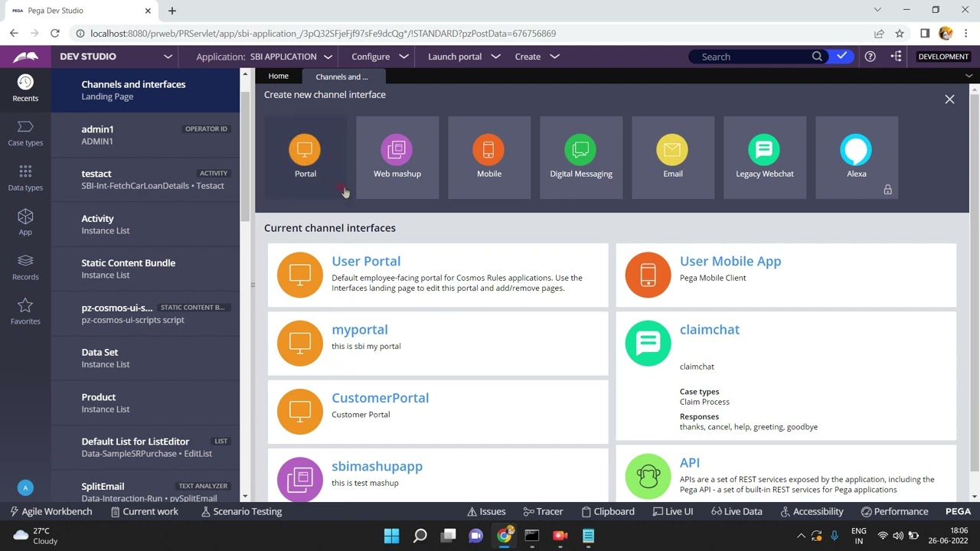Screen dimensions: 980x551
Task: Create a Digital Messaging channel
Action: click(581, 158)
